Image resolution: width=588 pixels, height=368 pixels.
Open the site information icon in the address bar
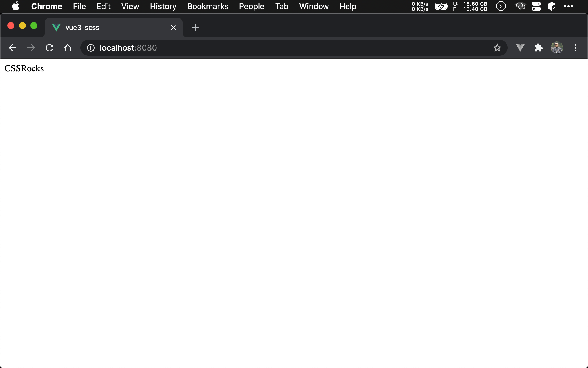pos(91,48)
